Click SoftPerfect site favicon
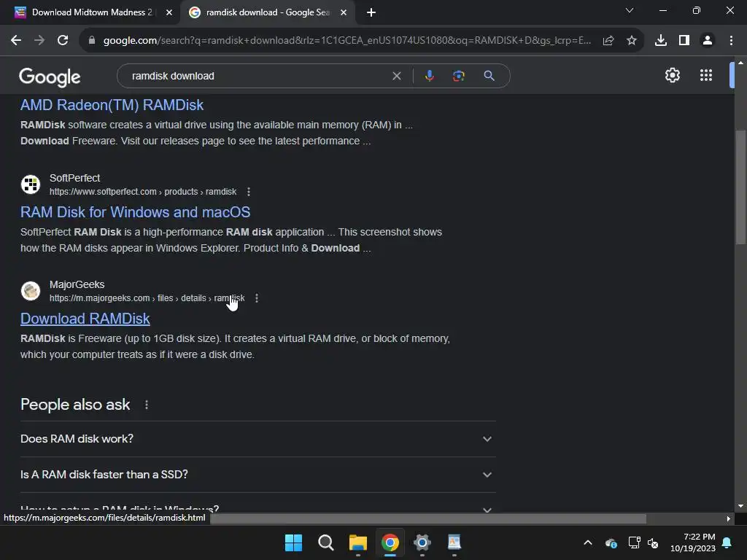Viewport: 747px width, 560px height. [31, 184]
